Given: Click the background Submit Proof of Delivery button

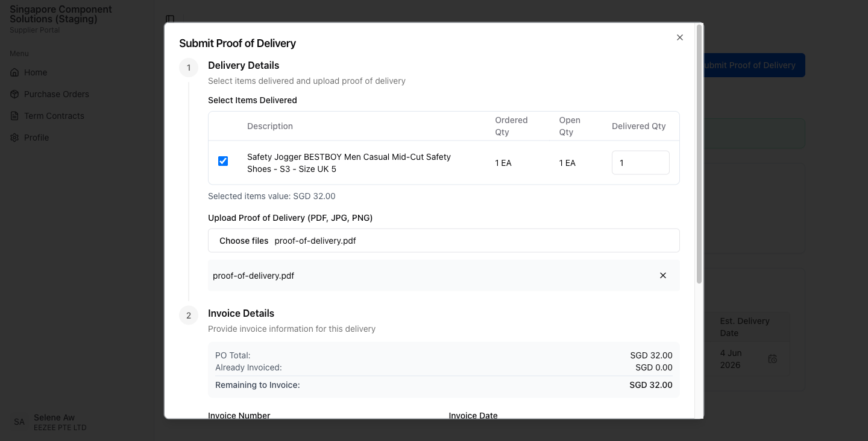Looking at the screenshot, I should tap(753, 65).
